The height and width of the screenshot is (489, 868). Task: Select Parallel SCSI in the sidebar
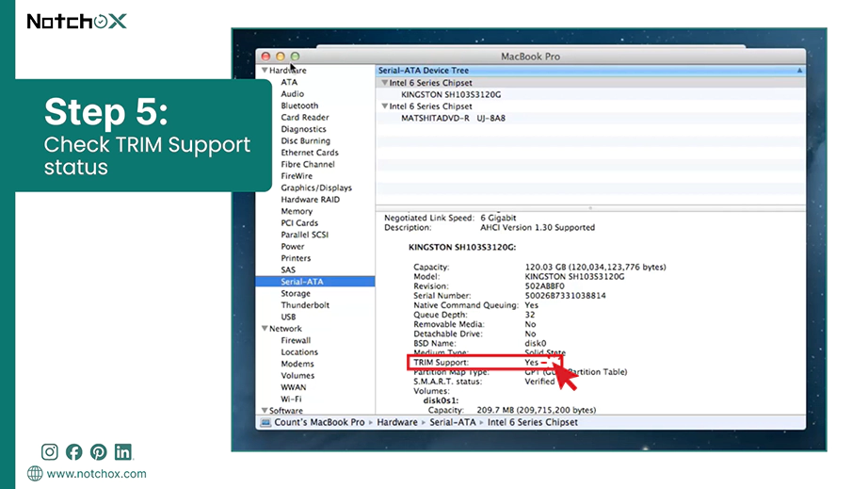(x=304, y=235)
